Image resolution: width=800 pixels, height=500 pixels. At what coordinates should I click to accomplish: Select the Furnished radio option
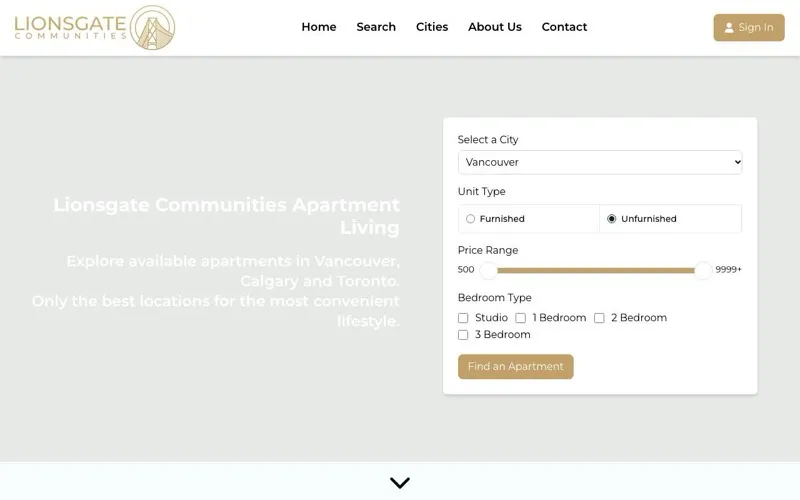470,219
